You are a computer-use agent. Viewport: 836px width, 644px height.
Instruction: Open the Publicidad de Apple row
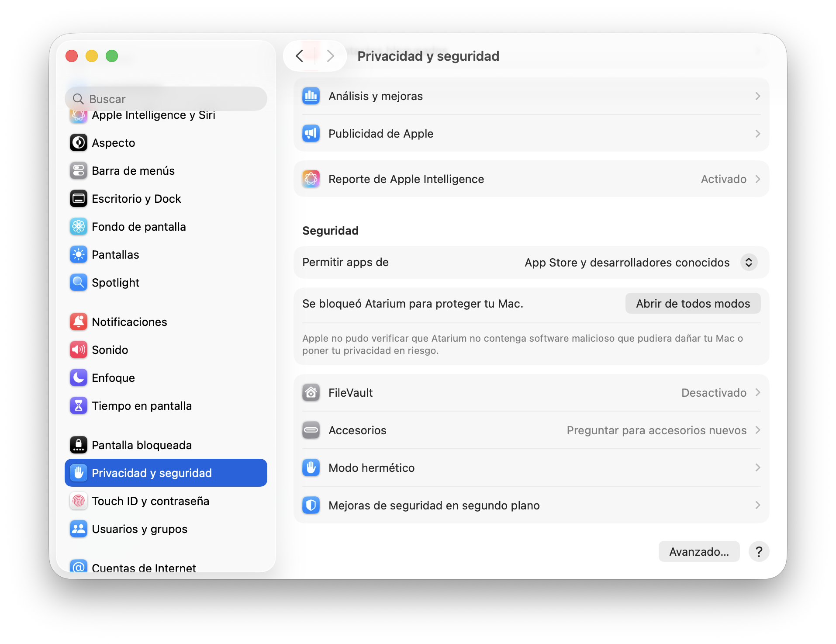531,134
